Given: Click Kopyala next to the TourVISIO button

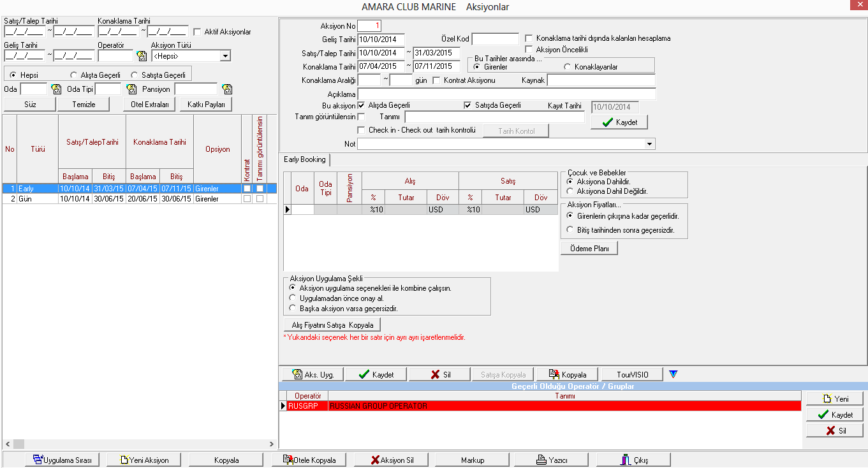Looking at the screenshot, I should click(x=567, y=374).
